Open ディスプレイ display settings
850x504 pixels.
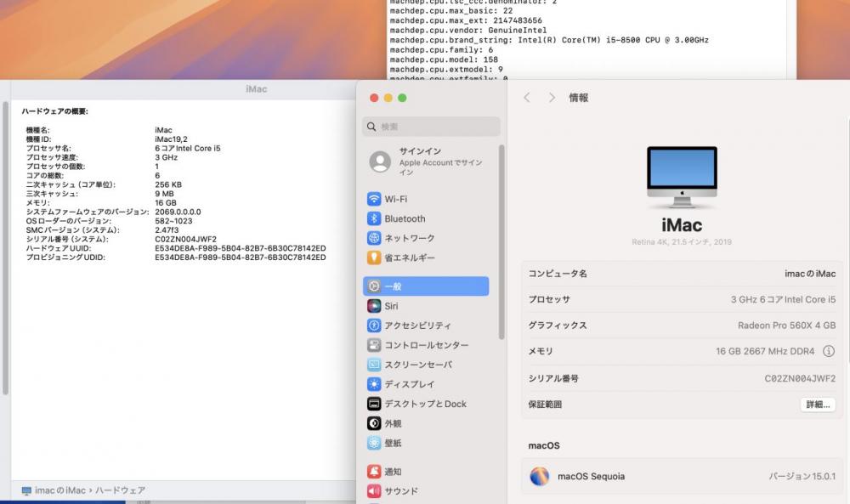click(x=409, y=384)
